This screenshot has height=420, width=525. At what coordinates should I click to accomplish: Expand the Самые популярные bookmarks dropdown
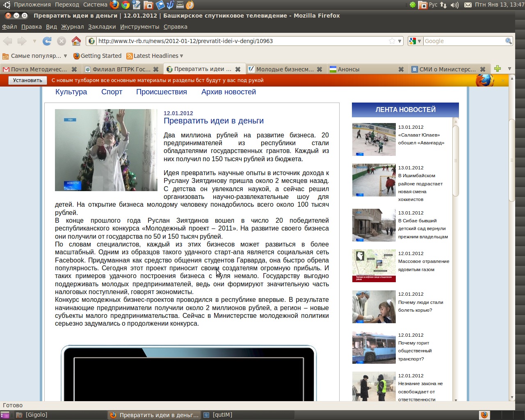click(x=65, y=56)
